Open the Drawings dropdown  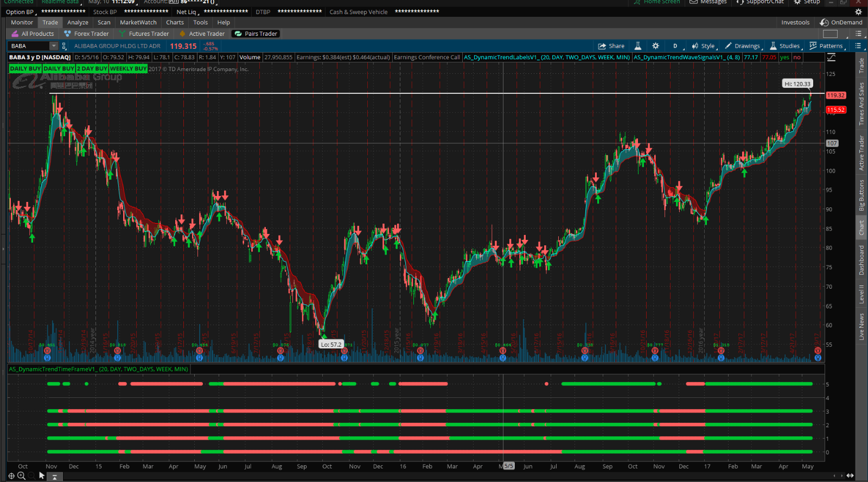pyautogui.click(x=744, y=46)
